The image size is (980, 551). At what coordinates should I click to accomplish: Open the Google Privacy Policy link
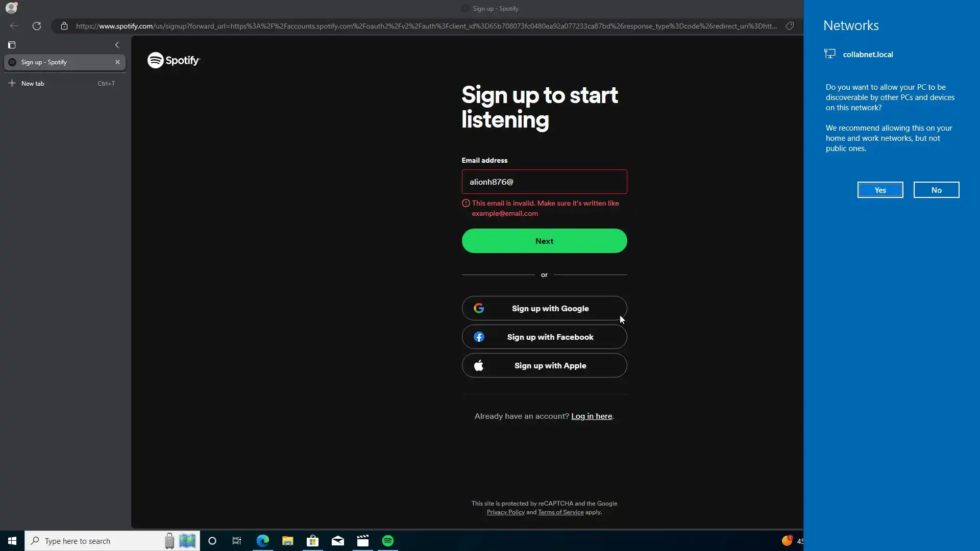[x=505, y=512]
